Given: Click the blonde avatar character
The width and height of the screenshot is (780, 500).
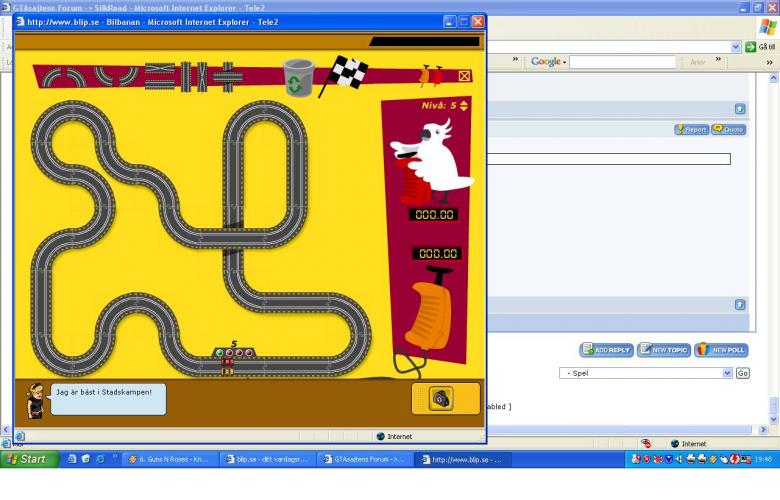Looking at the screenshot, I should [x=35, y=400].
